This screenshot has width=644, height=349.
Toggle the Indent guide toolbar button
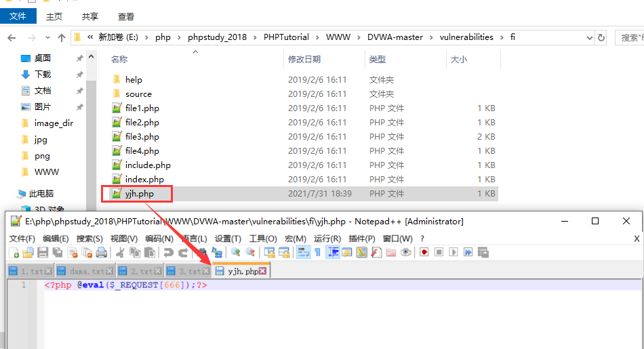[x=332, y=253]
